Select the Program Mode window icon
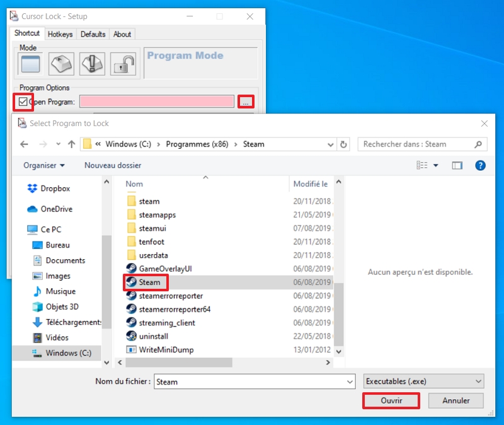This screenshot has height=425, width=504. coord(30,63)
